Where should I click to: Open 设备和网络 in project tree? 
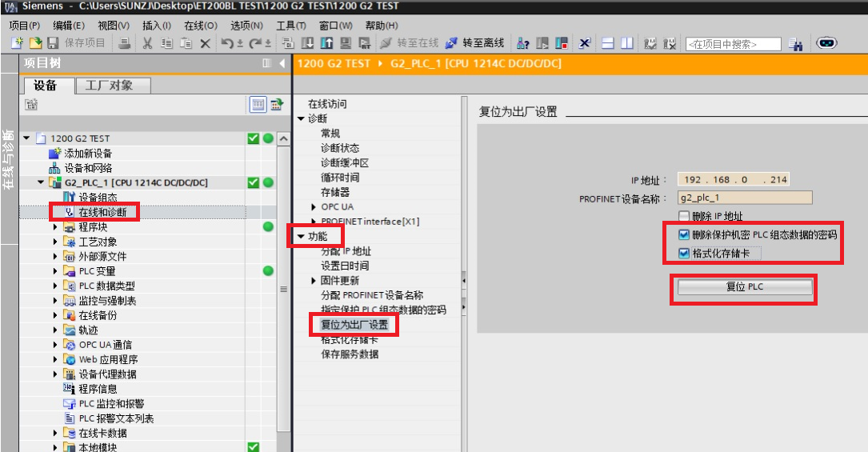pos(88,168)
